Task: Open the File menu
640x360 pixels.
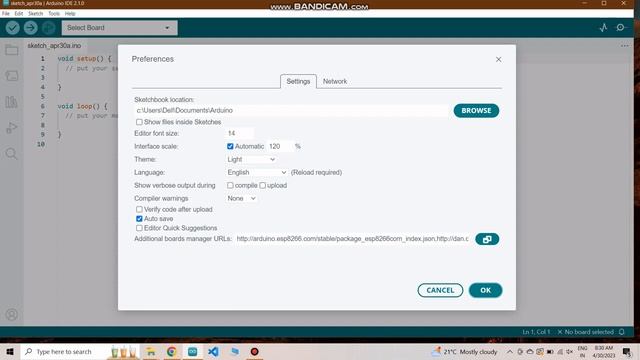Action: click(6, 13)
